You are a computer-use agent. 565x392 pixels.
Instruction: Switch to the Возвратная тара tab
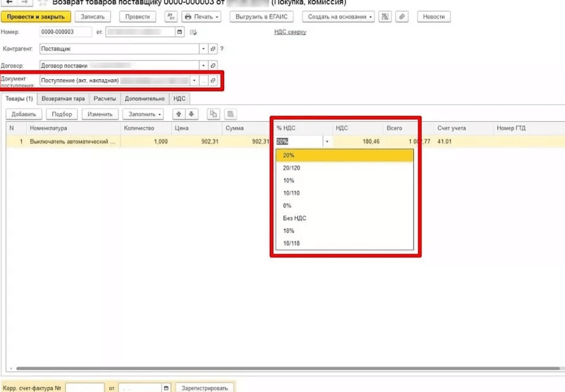63,99
